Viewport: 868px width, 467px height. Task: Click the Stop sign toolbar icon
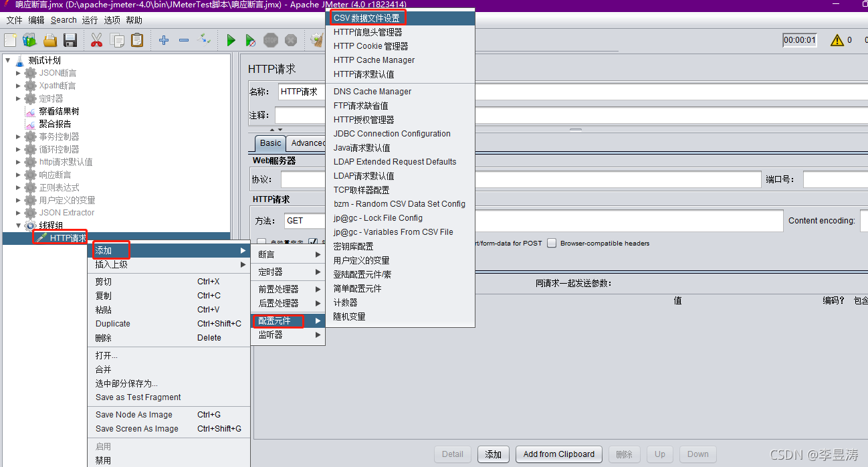coord(271,40)
